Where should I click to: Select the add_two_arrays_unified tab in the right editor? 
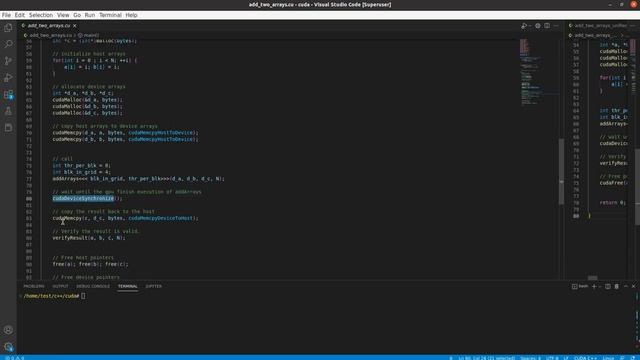[600, 26]
